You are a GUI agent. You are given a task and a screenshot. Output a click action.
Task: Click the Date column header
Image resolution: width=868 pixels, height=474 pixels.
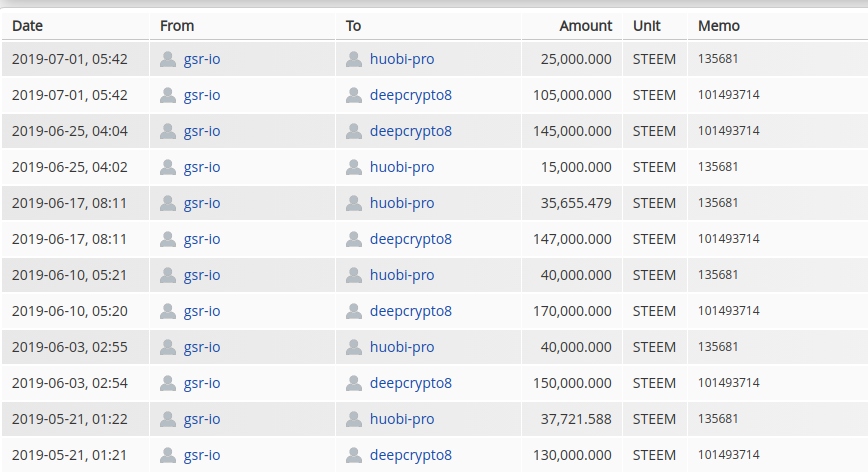click(x=28, y=26)
